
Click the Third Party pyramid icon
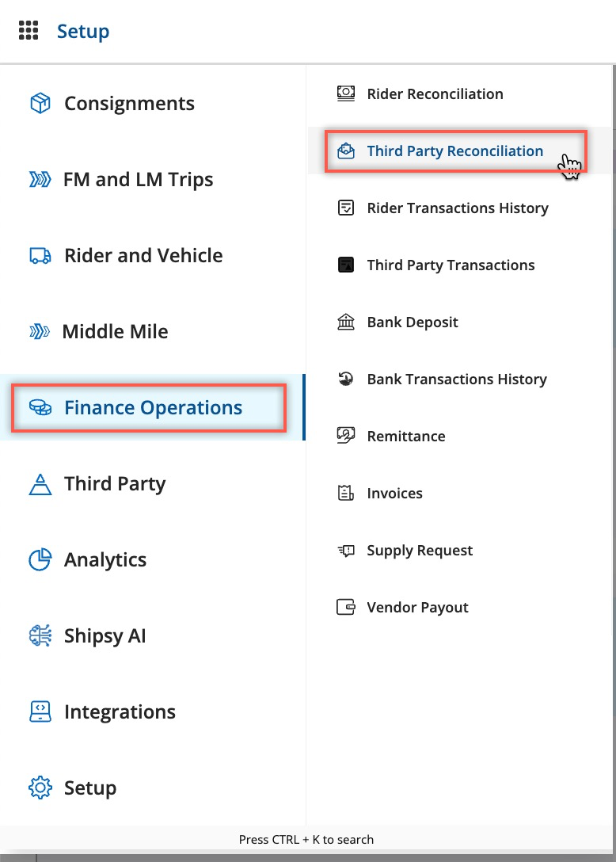tap(40, 484)
